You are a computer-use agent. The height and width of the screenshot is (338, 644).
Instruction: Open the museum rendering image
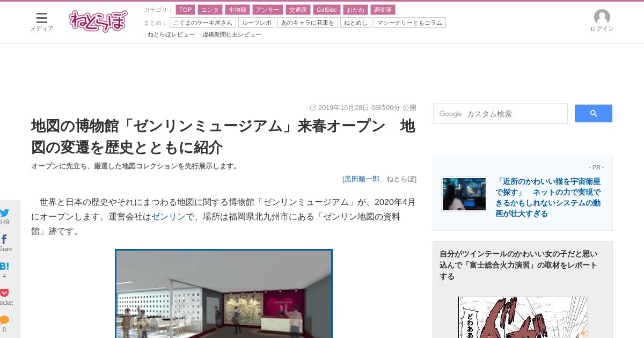[x=224, y=294]
